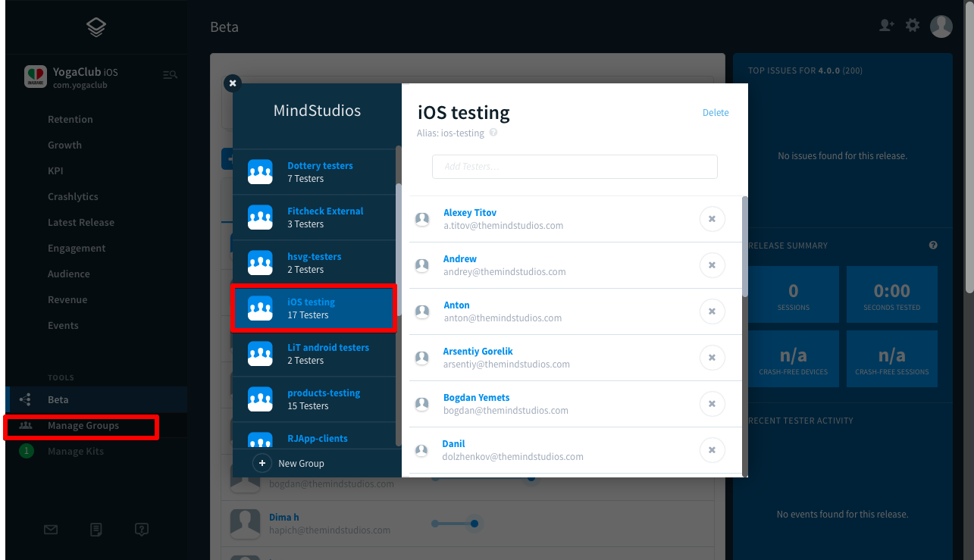Image resolution: width=974 pixels, height=560 pixels.
Task: Open the user profile avatar
Action: (941, 26)
